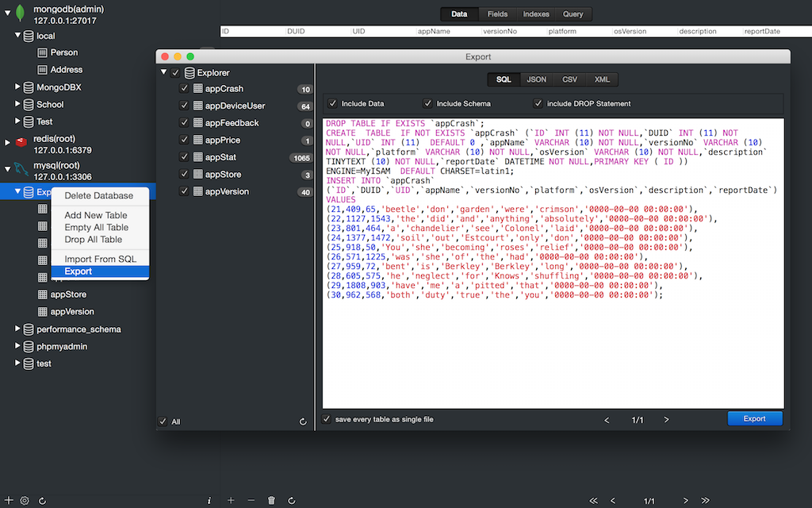Uncheck appFeedback table in export list
The width and height of the screenshot is (812, 508).
pos(184,123)
